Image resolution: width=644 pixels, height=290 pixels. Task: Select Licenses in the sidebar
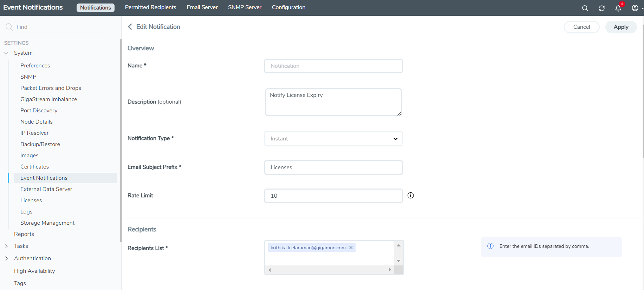(x=31, y=200)
